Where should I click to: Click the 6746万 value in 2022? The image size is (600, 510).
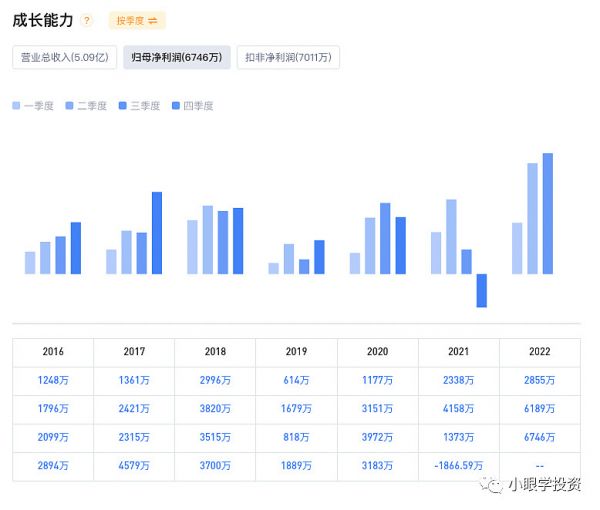point(539,437)
